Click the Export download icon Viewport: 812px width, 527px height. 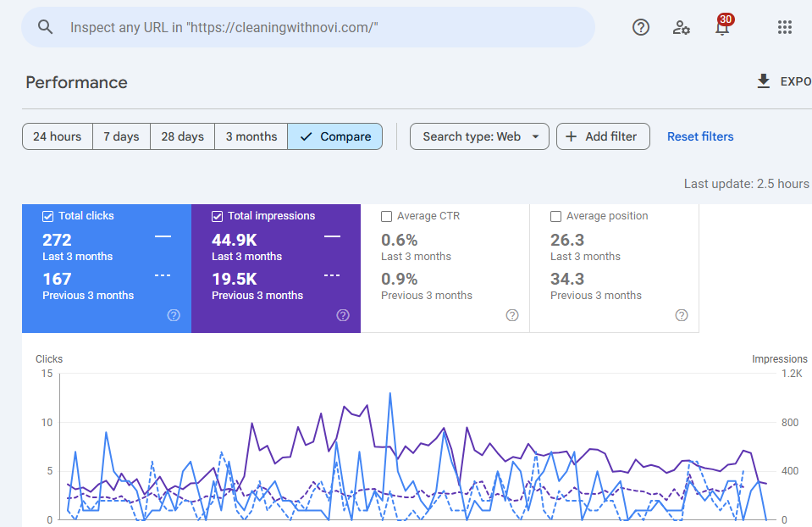tap(763, 81)
